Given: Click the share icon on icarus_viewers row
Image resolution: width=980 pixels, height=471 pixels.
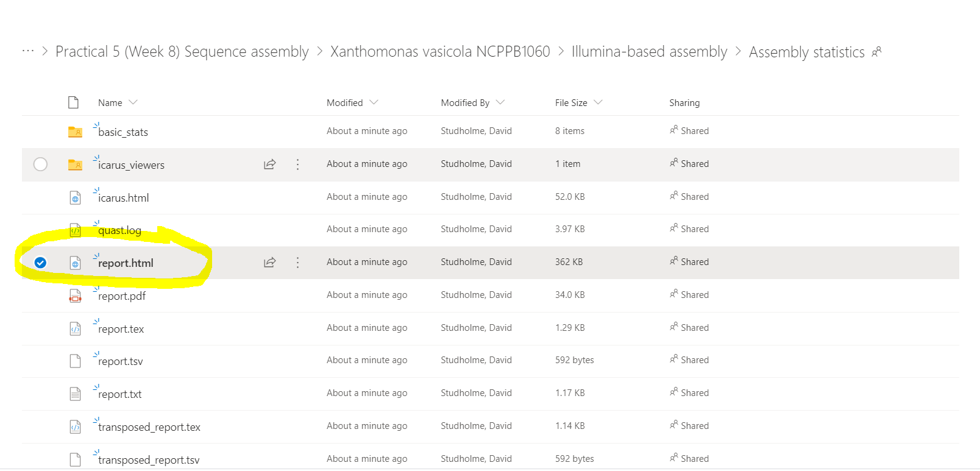Looking at the screenshot, I should [x=269, y=164].
